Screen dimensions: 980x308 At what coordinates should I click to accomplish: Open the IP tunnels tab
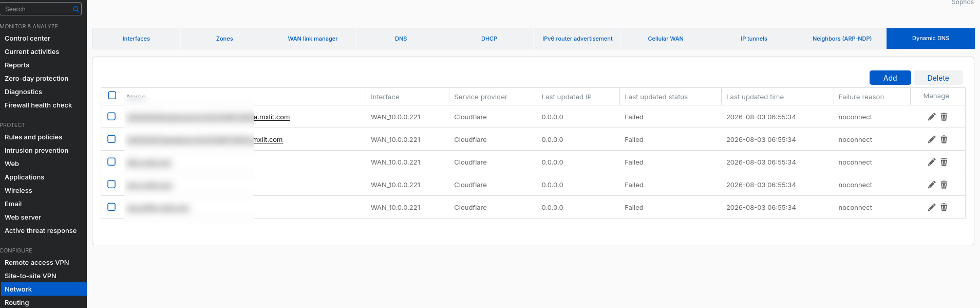754,39
